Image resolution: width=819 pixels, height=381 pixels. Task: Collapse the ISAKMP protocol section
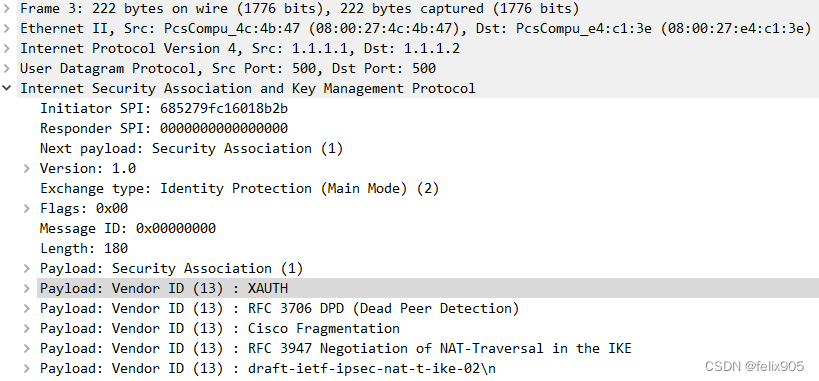[6, 88]
